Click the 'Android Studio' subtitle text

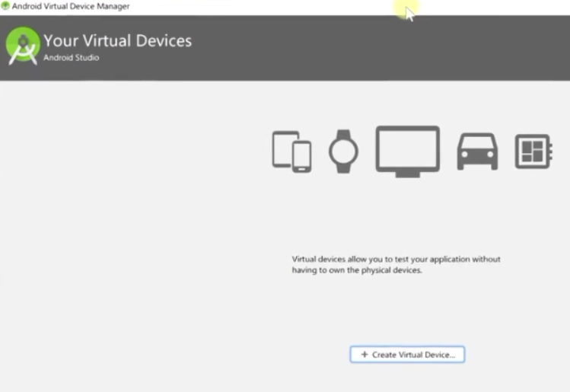coord(72,57)
